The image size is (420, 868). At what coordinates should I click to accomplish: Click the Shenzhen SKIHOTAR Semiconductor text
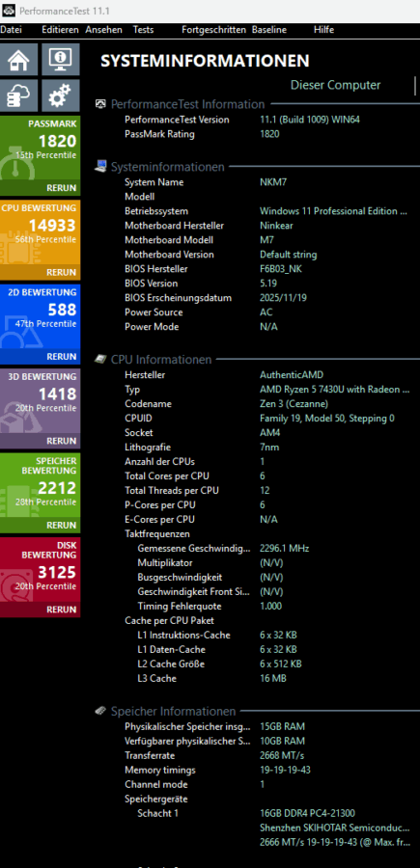tap(335, 827)
